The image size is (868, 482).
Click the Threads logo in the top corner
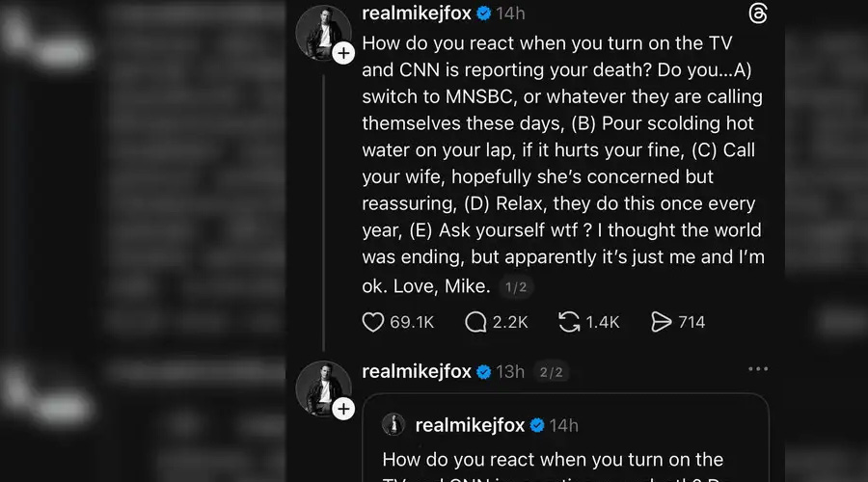[758, 13]
